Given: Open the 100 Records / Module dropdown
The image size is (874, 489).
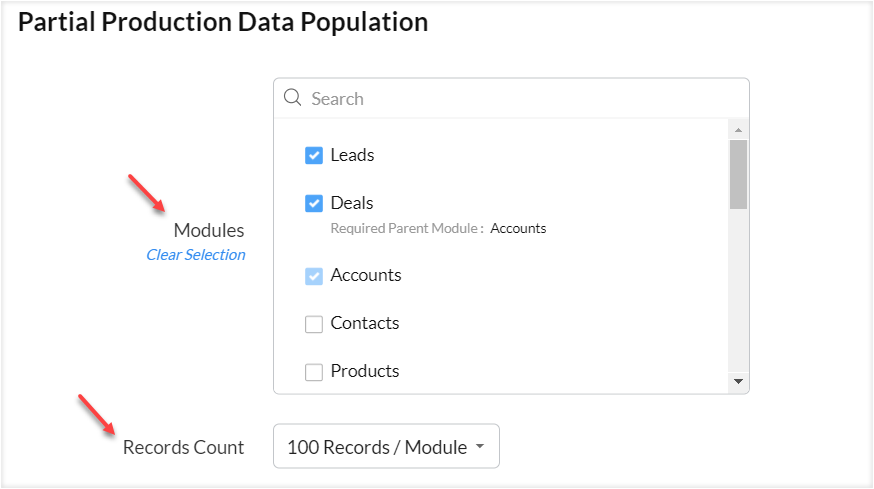Looking at the screenshot, I should [x=385, y=447].
